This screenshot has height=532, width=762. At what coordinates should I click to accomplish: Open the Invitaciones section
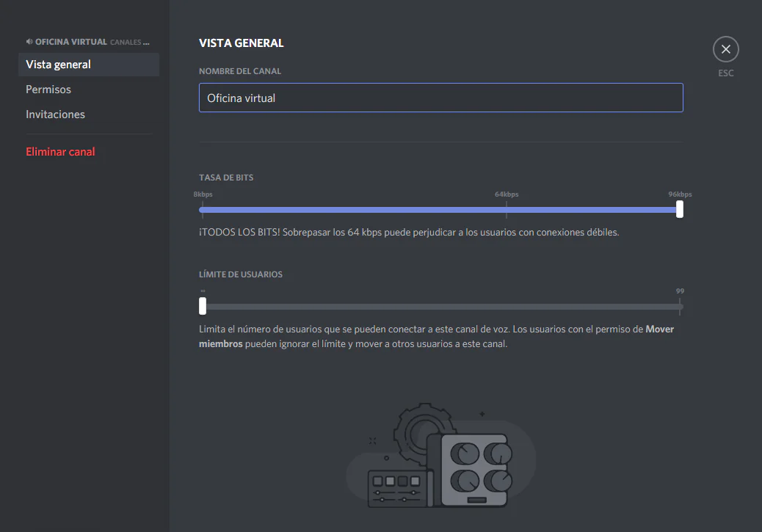(55, 114)
